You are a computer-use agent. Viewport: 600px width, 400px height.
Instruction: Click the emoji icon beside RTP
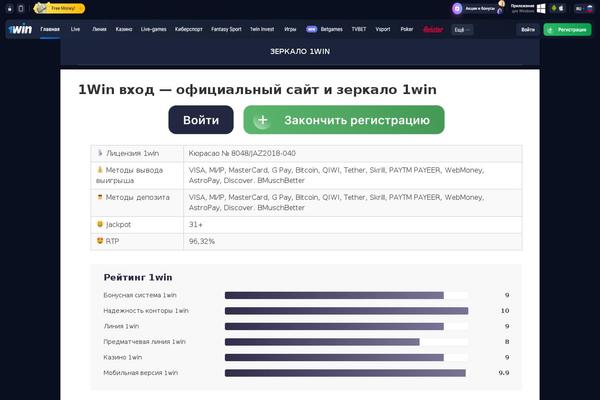pos(100,241)
